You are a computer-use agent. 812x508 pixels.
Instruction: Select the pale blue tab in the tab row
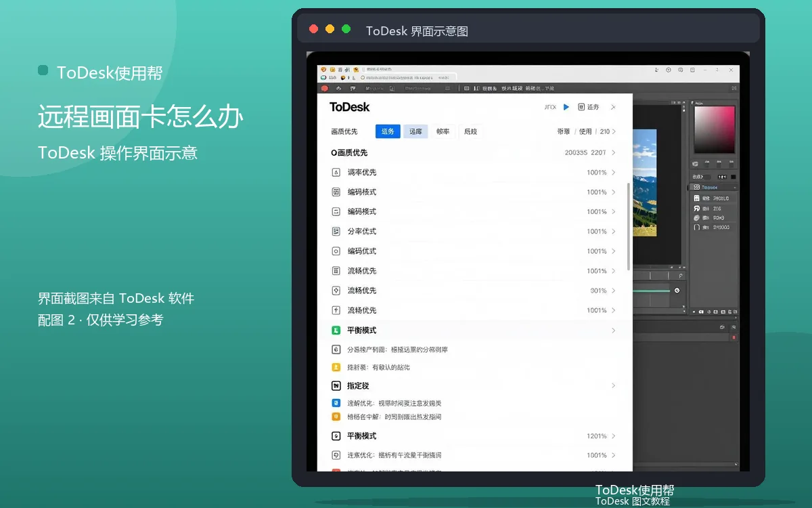[x=415, y=131]
